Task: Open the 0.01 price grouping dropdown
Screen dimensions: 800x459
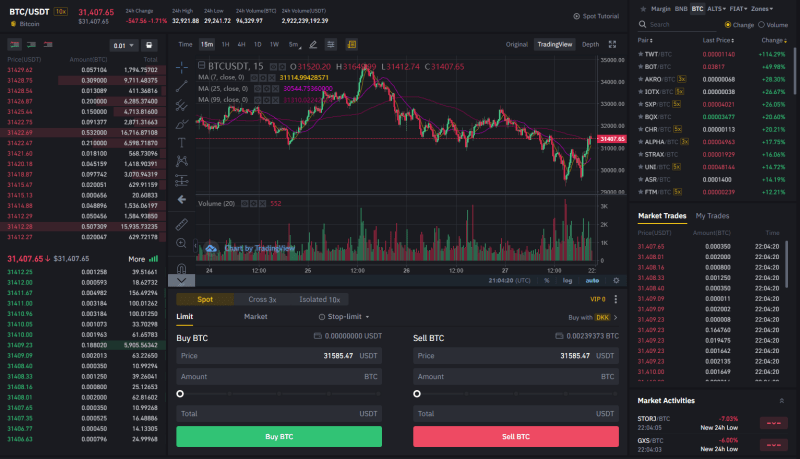Action: (123, 45)
